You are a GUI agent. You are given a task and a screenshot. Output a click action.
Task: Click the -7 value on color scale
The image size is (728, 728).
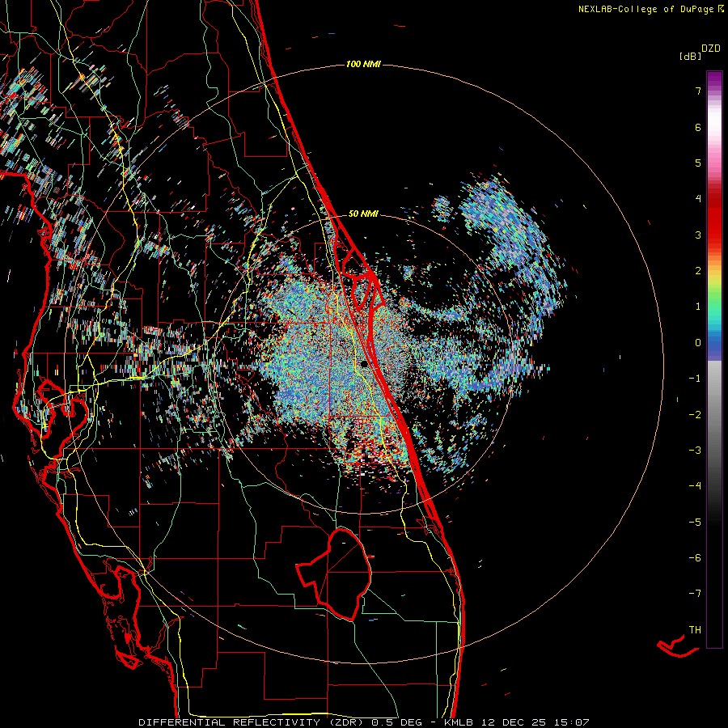click(695, 594)
